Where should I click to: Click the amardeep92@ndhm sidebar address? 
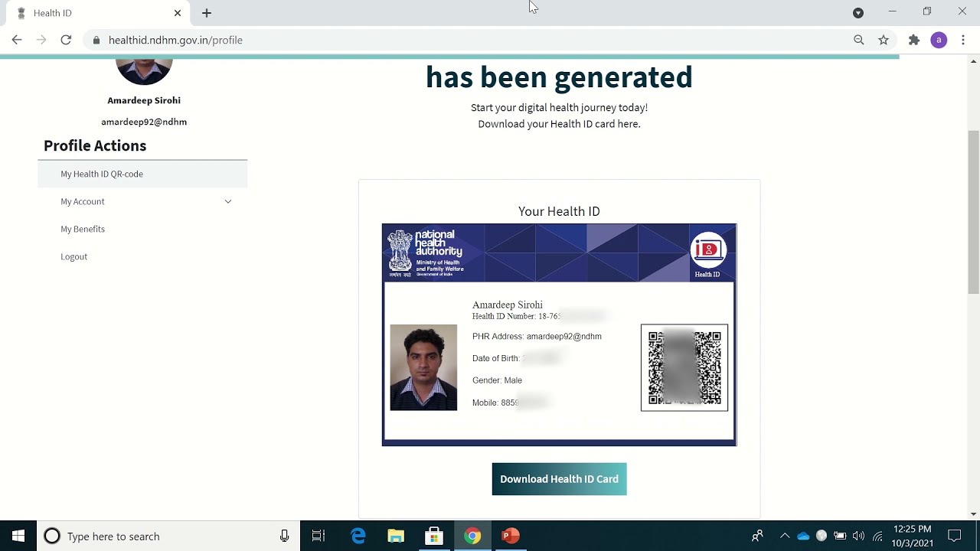tap(144, 122)
